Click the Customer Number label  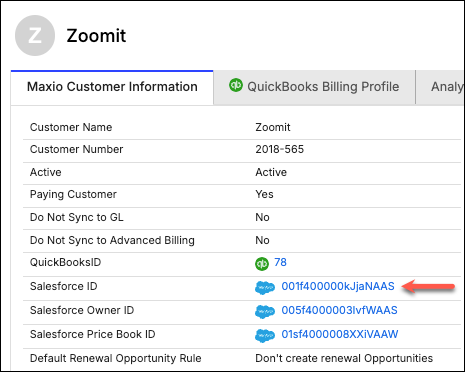[76, 149]
